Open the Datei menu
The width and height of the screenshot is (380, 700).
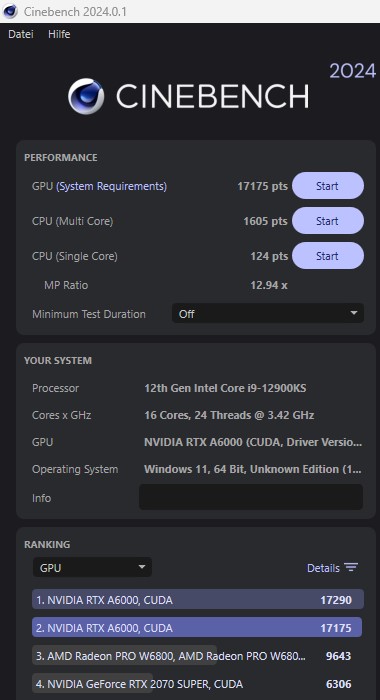click(21, 34)
